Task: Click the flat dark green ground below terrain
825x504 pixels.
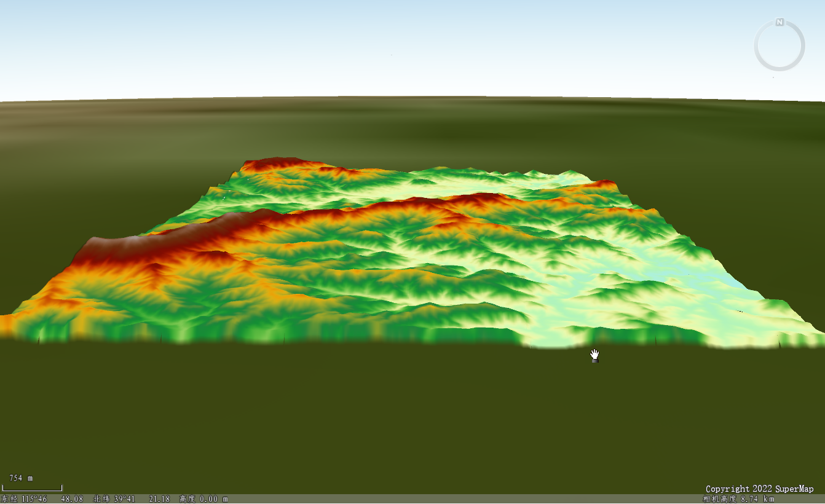Action: point(369,418)
